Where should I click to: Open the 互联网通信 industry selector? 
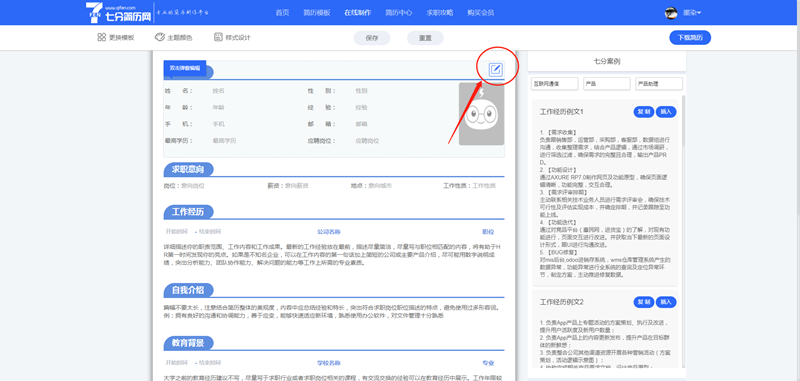[555, 84]
